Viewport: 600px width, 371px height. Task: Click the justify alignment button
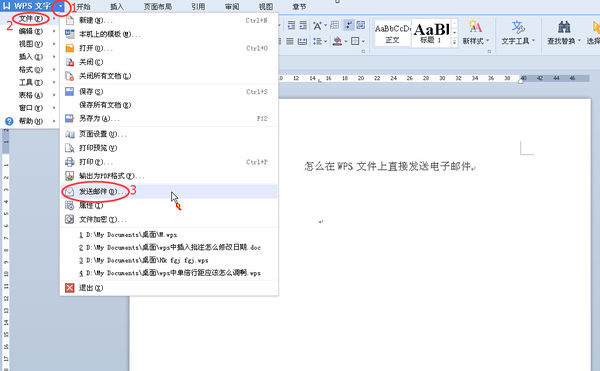(290, 41)
